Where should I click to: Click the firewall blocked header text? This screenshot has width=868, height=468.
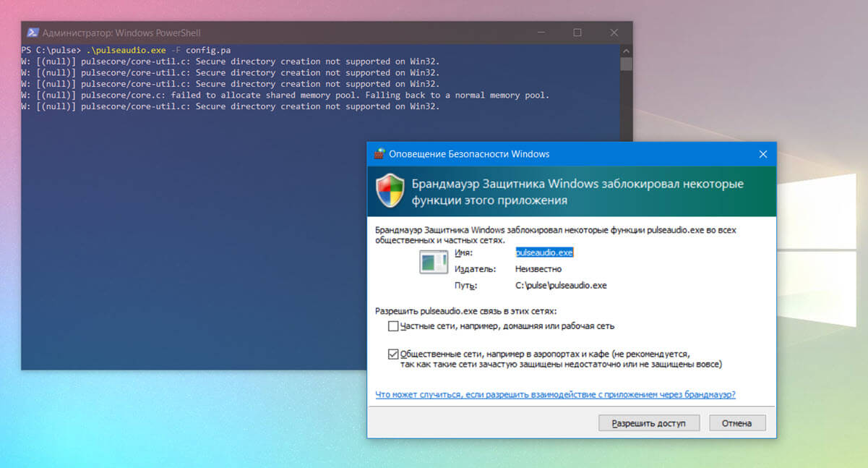tap(577, 192)
